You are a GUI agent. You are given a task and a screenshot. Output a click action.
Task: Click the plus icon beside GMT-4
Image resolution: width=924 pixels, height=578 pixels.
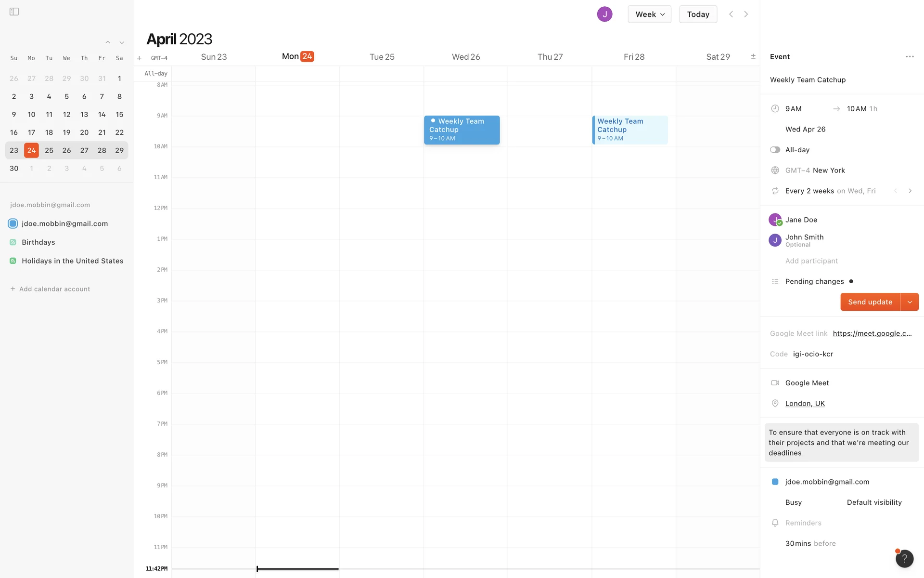139,58
